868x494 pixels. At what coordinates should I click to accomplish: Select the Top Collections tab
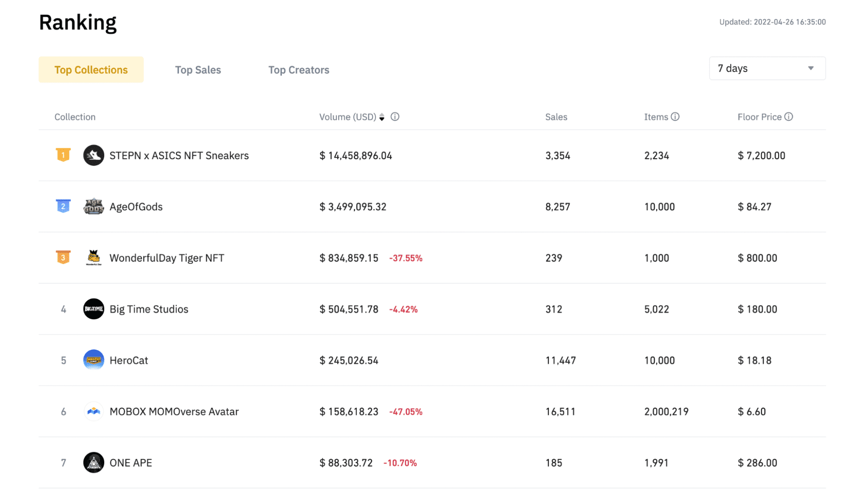pyautogui.click(x=91, y=70)
